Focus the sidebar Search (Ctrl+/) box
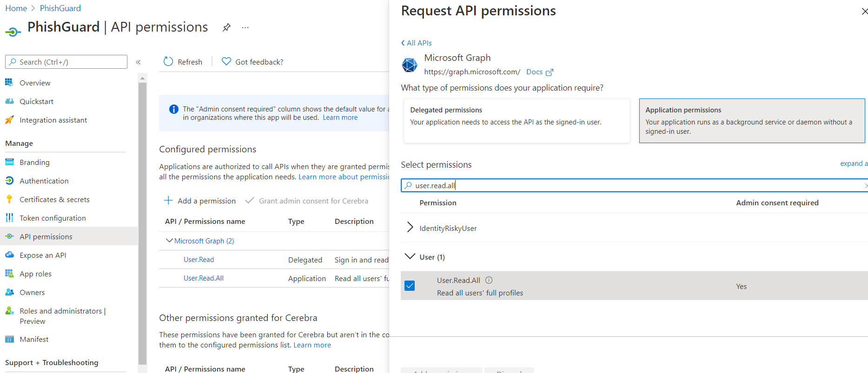 pos(66,62)
